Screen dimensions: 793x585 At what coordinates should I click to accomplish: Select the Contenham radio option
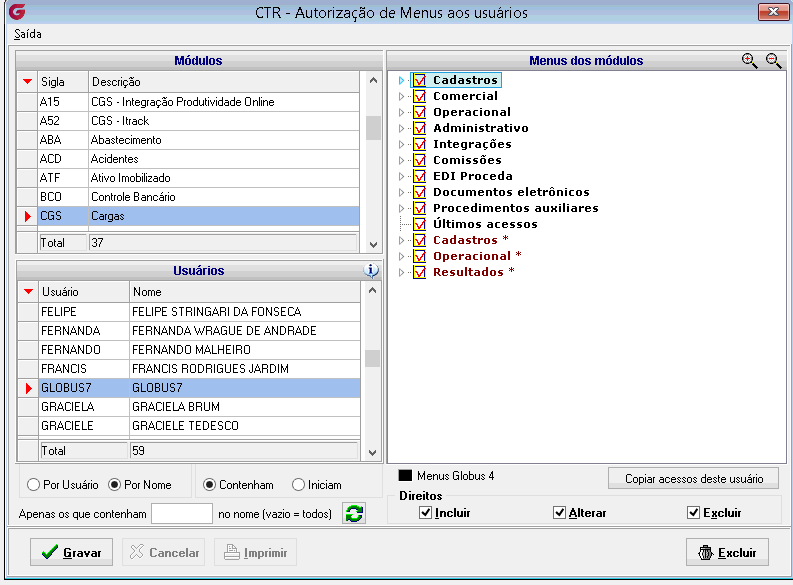tap(209, 484)
